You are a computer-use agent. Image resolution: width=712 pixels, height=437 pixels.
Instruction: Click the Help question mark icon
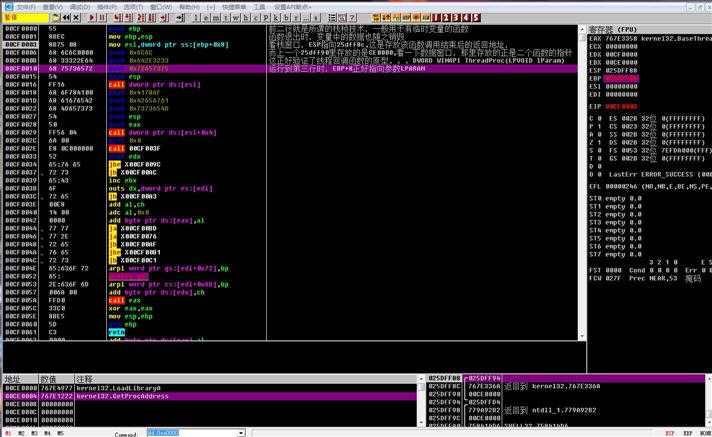pos(352,18)
